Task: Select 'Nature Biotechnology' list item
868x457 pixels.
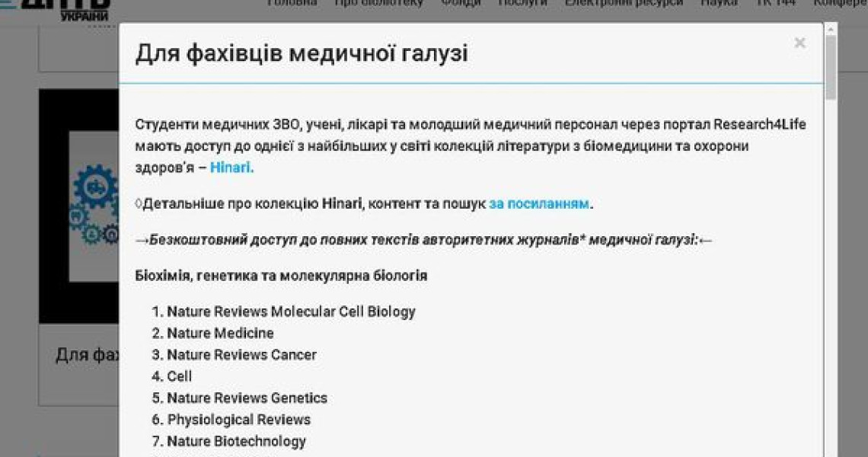Action: tap(236, 441)
